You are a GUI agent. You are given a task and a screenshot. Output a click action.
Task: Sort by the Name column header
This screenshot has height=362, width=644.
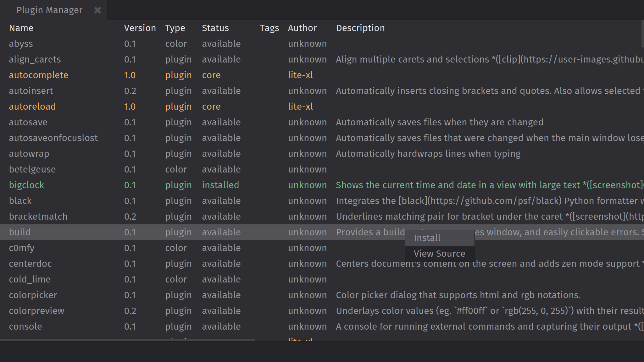click(x=21, y=28)
